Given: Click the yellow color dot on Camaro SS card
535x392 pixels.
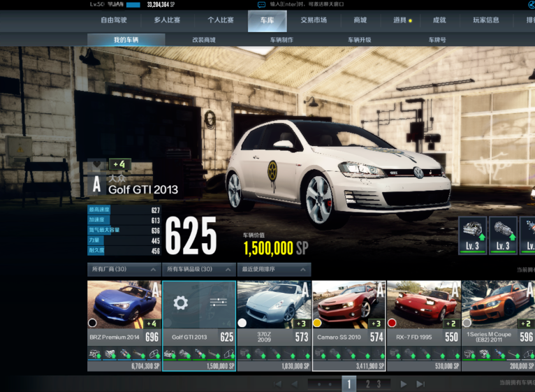Looking at the screenshot, I should pyautogui.click(x=317, y=323).
